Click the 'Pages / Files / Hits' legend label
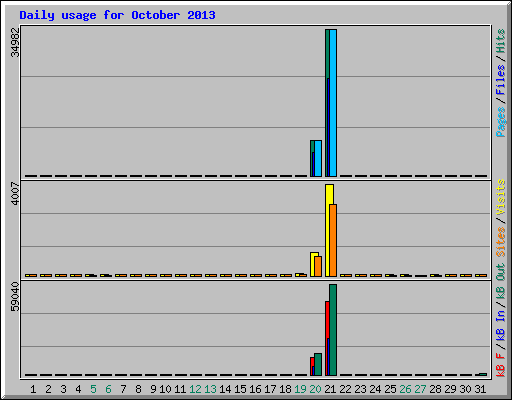 click(501, 83)
